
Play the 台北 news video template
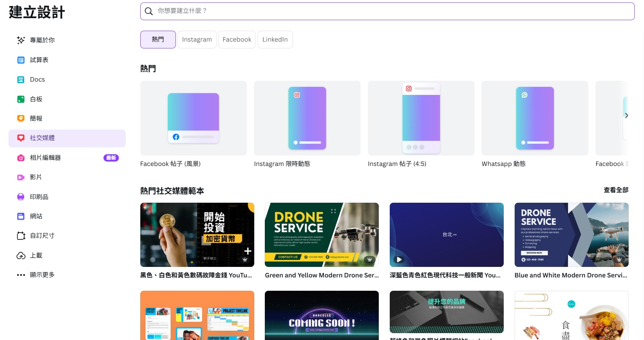[399, 260]
